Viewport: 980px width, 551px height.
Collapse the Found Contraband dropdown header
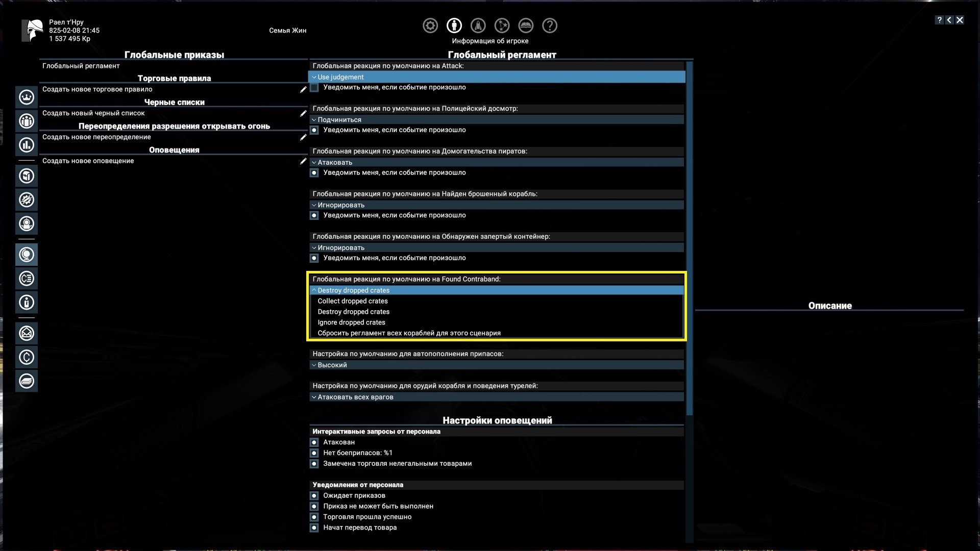497,290
